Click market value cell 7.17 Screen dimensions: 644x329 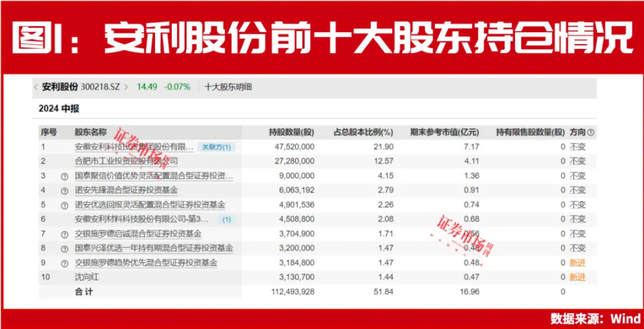472,147
